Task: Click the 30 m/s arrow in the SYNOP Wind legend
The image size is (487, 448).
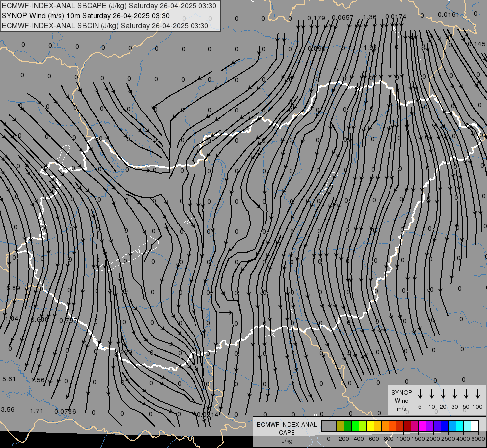Action: click(x=454, y=394)
